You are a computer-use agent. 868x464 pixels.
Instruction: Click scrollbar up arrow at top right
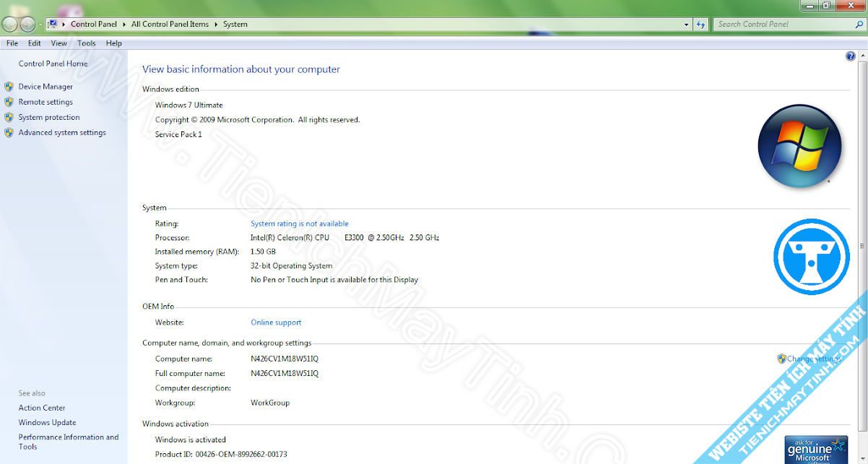point(862,56)
